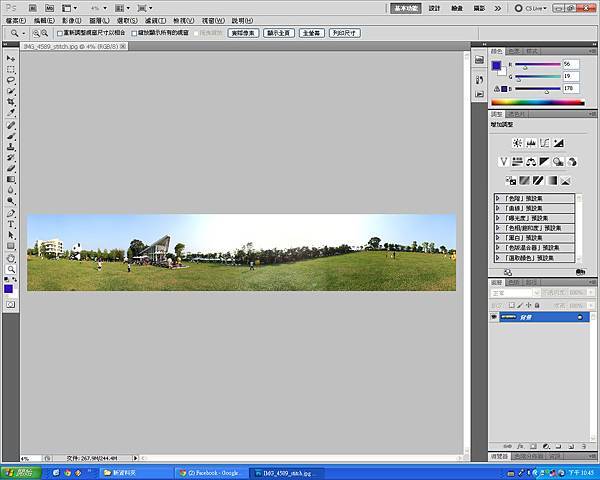Select the Gradient tool
The image size is (600, 480).
(x=11, y=179)
